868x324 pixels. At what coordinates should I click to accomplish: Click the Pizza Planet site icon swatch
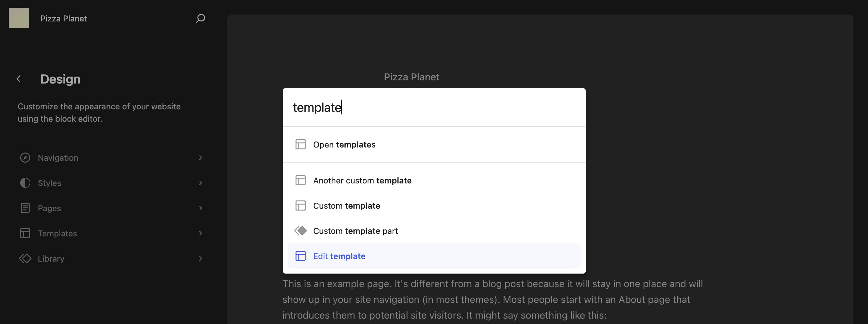pyautogui.click(x=19, y=18)
